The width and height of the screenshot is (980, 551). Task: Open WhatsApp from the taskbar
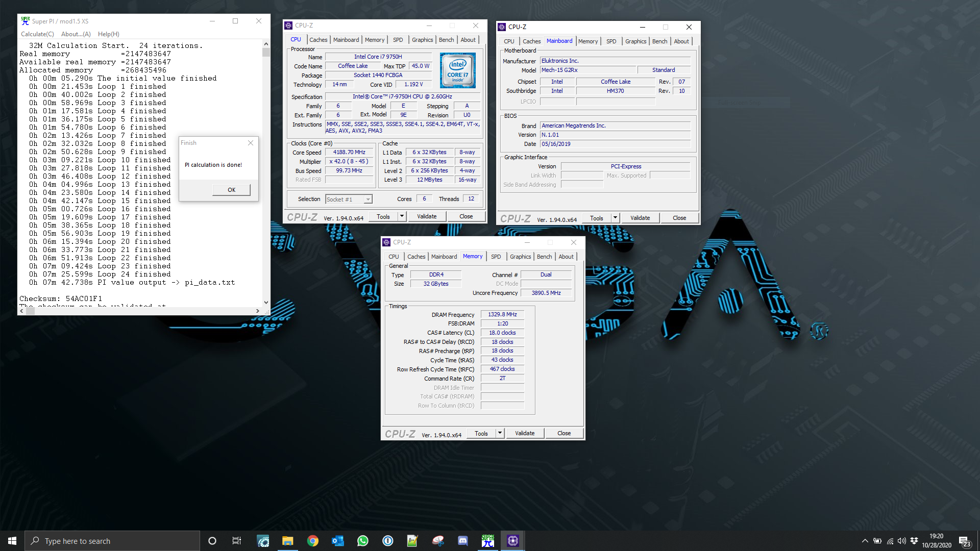[x=363, y=541]
